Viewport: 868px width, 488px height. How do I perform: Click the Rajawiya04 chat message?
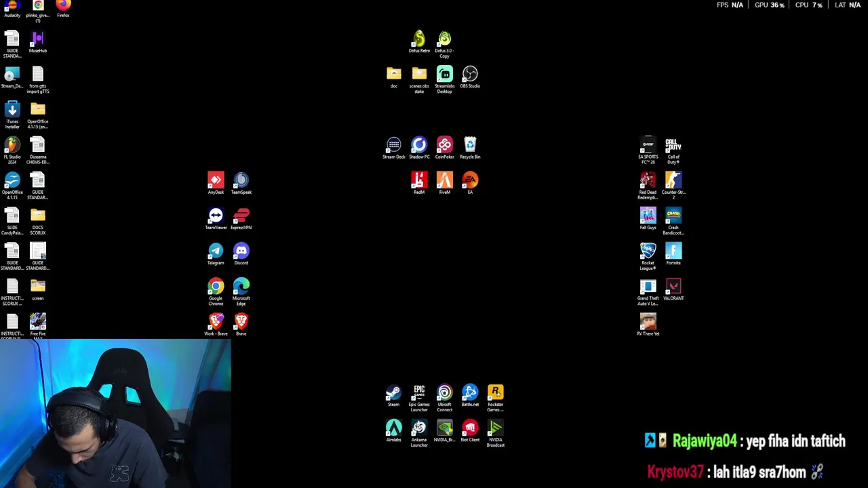pos(745,441)
